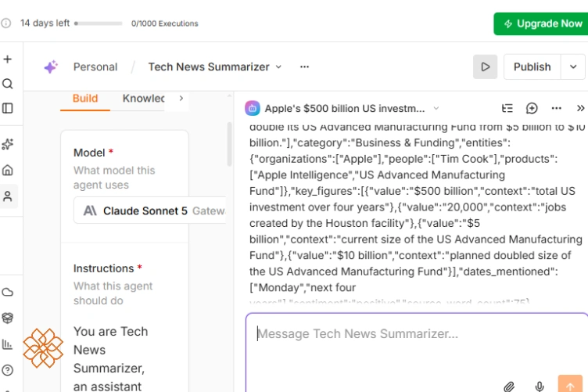588x392 pixels.
Task: Switch to the Knowledge tab
Action: (x=144, y=99)
